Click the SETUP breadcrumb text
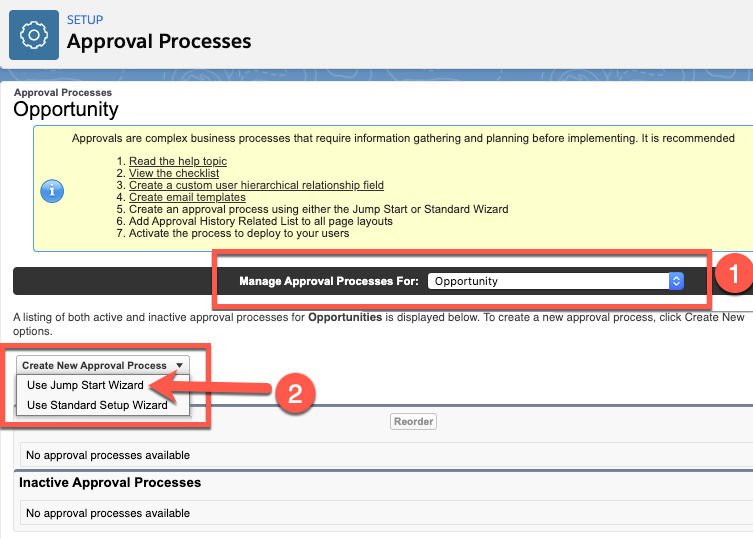 [x=85, y=20]
